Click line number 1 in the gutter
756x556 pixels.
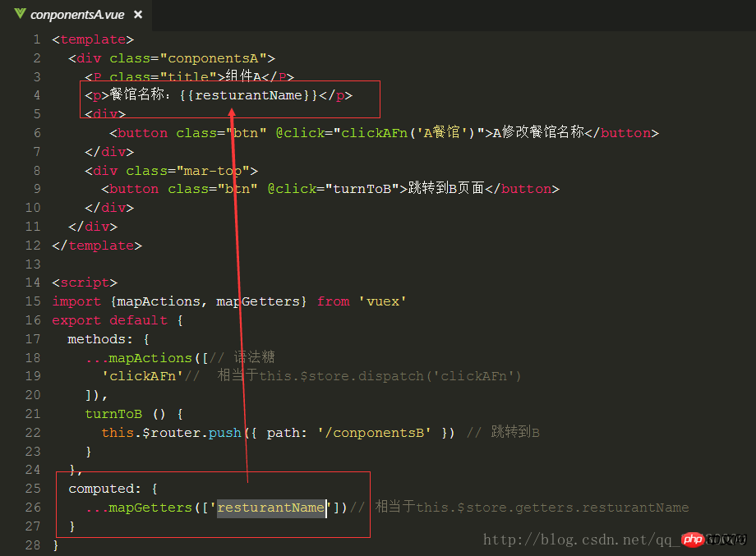click(x=37, y=39)
